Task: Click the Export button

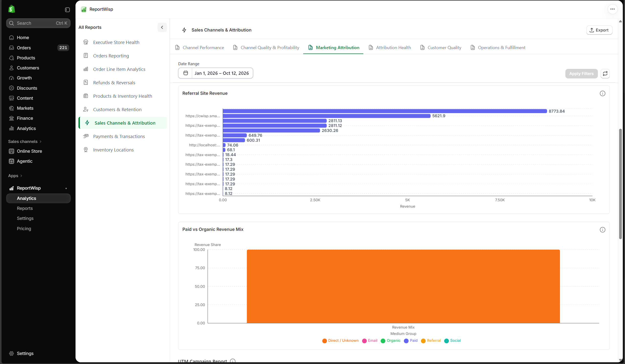Action: pyautogui.click(x=599, y=30)
